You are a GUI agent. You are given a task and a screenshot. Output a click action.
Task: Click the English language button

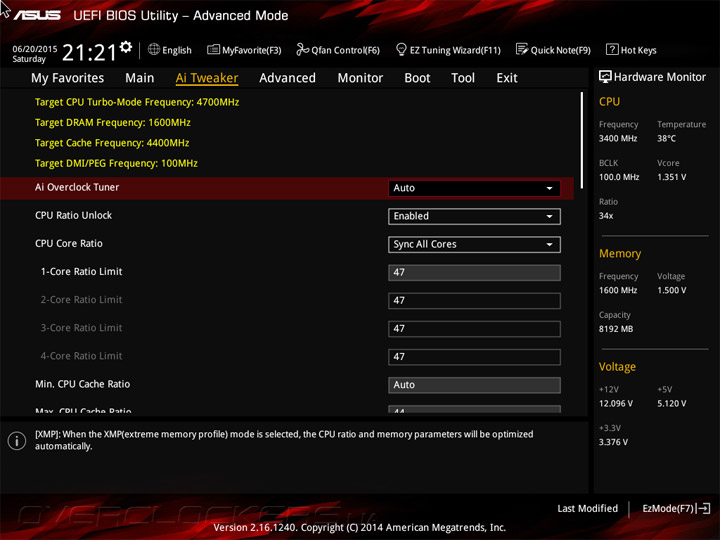pos(170,50)
